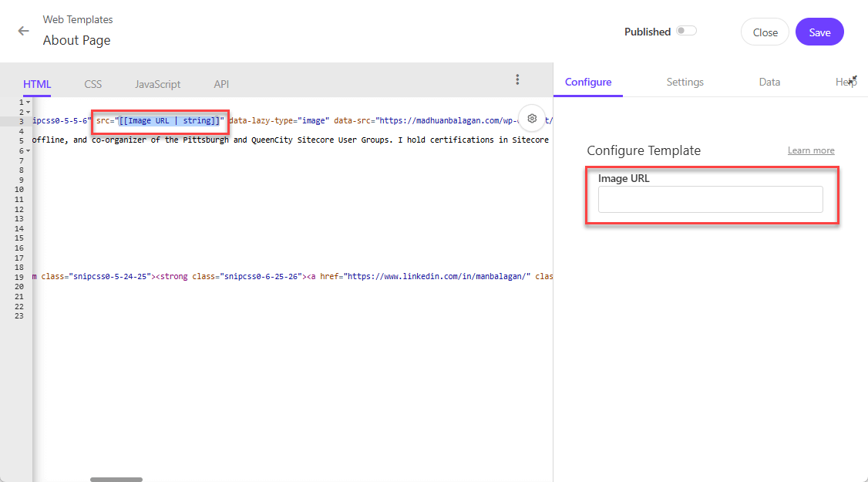
Task: Select the Configure tab
Action: 588,82
